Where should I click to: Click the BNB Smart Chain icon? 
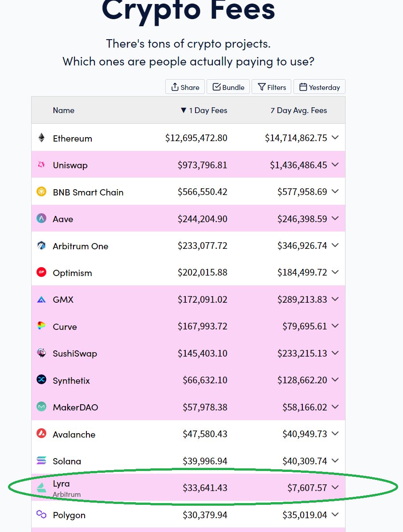41,192
